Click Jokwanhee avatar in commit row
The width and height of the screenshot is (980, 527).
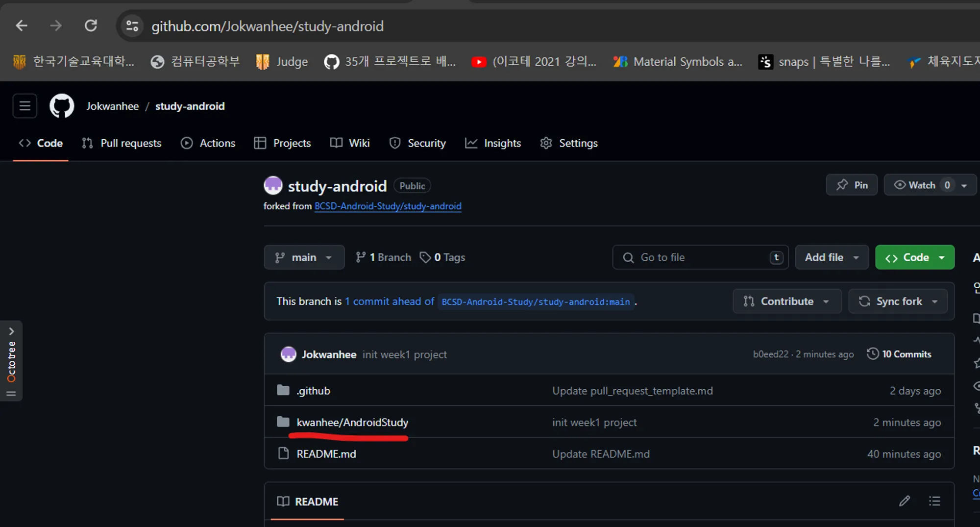tap(289, 354)
